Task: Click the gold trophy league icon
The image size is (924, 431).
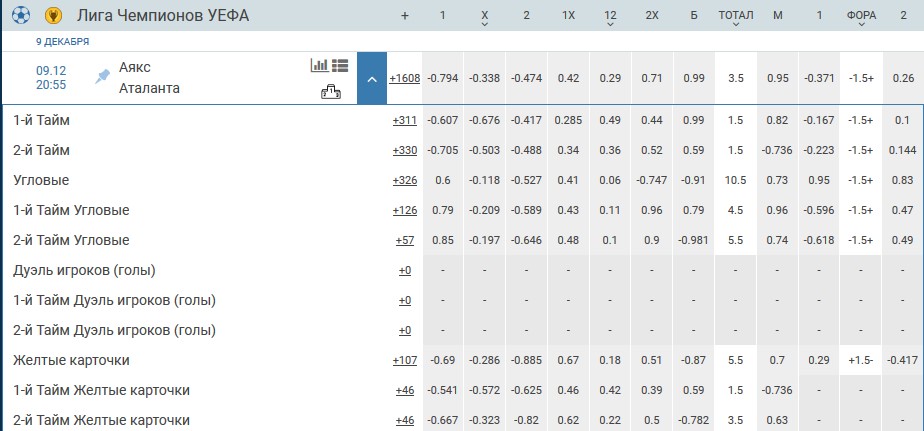Action: (54, 16)
